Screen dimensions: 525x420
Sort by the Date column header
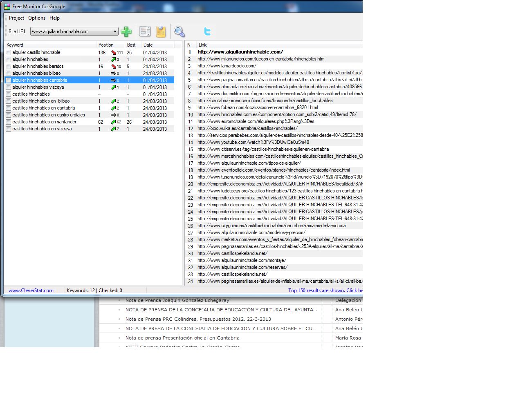(x=158, y=45)
